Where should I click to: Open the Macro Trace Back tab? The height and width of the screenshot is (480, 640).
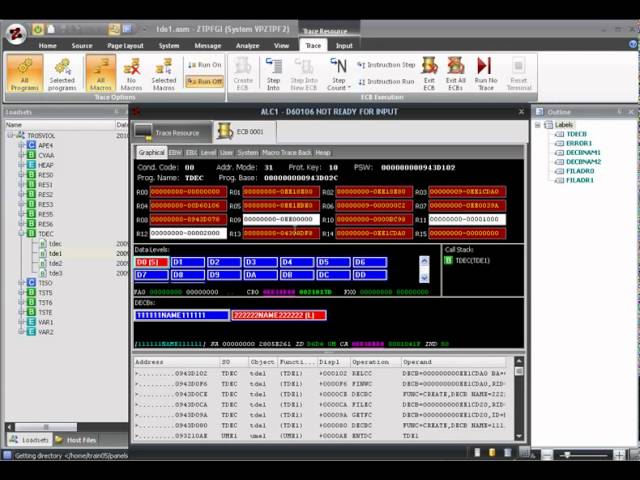[x=287, y=153]
